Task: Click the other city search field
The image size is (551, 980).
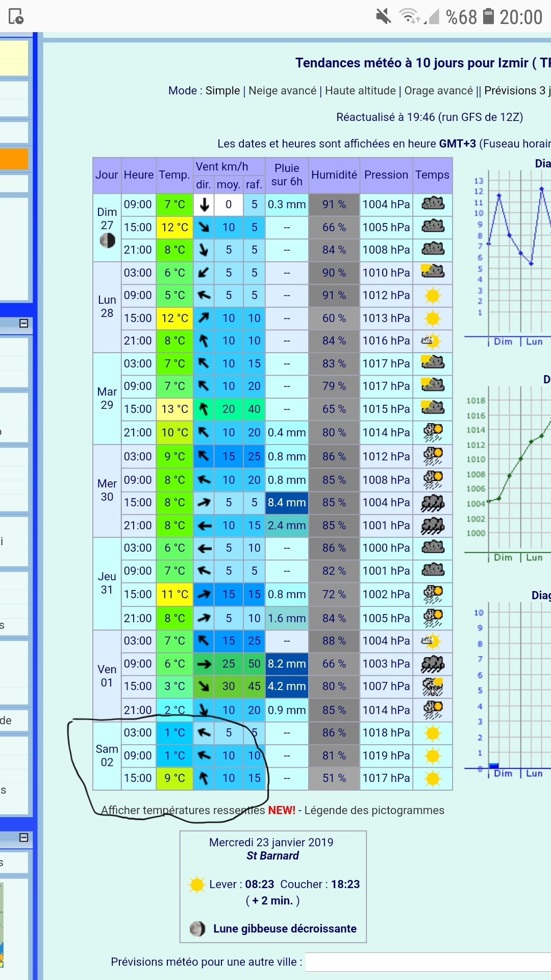Action: click(x=428, y=962)
